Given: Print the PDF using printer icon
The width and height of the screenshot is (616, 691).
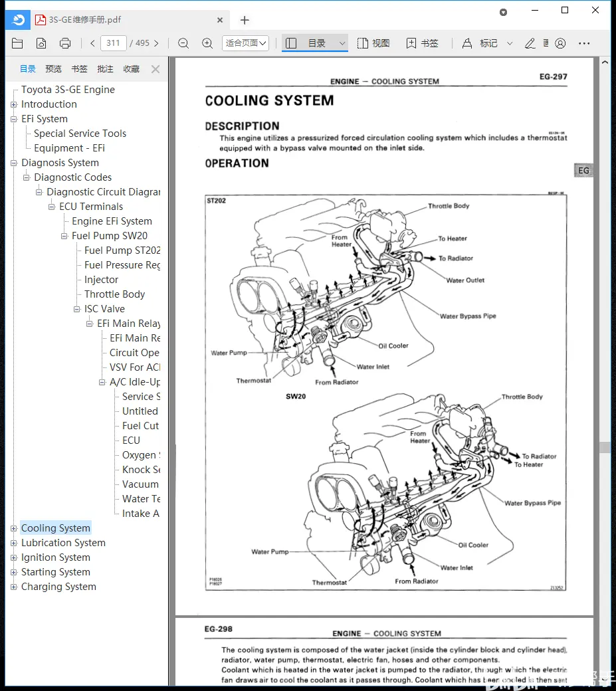Looking at the screenshot, I should click(64, 43).
